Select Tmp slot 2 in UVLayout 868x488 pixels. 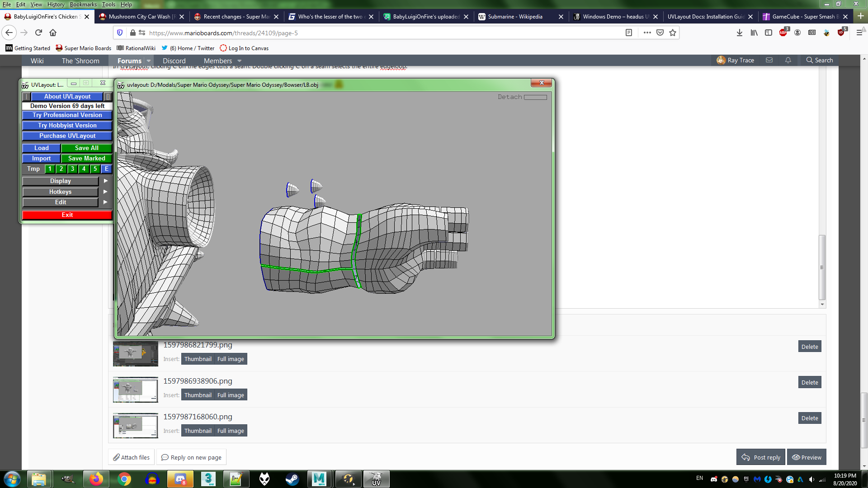click(61, 169)
